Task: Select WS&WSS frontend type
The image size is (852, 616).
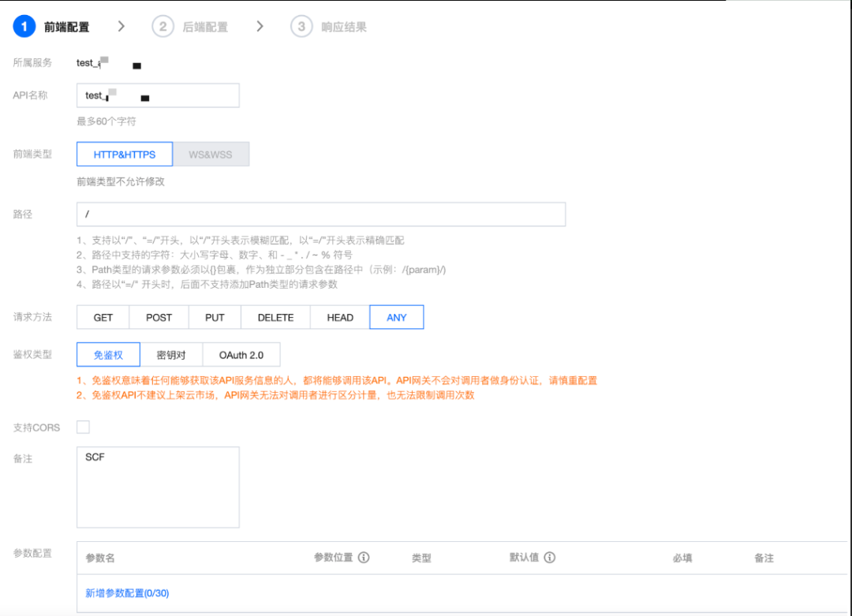Action: tap(211, 154)
